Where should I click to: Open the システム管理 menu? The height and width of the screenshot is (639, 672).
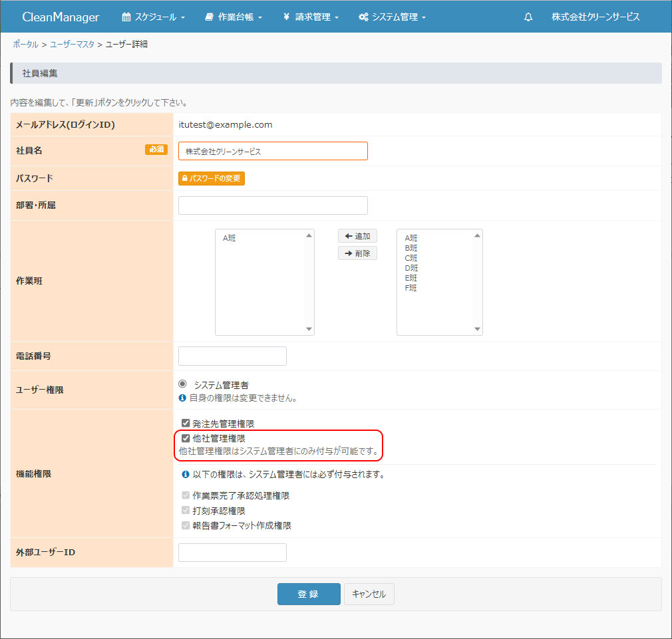[x=392, y=17]
